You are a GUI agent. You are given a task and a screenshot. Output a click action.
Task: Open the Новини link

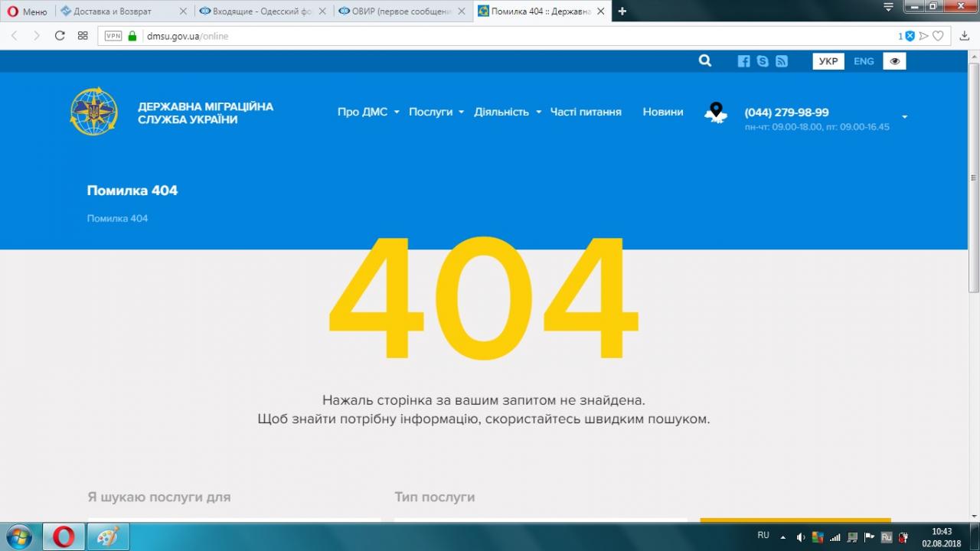(662, 112)
